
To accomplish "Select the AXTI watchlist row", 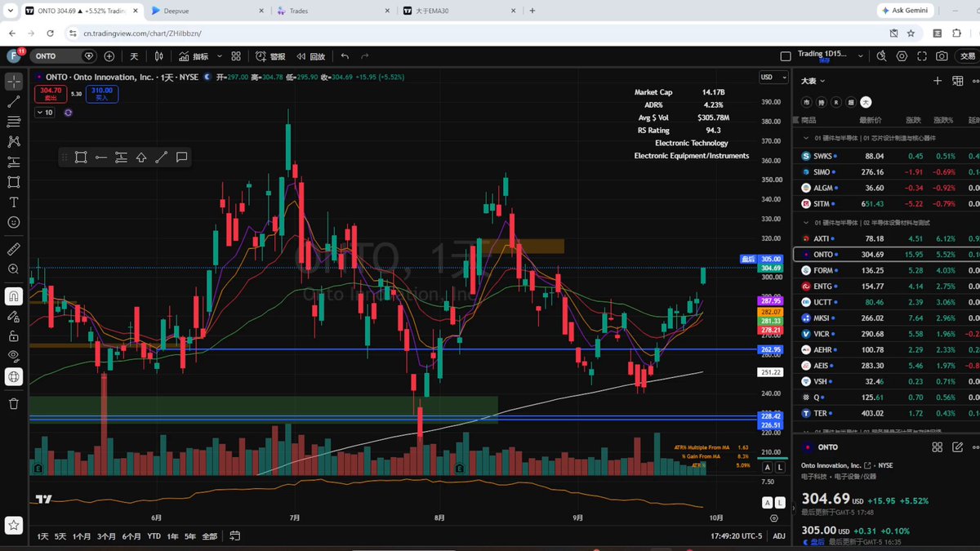I will (x=886, y=238).
